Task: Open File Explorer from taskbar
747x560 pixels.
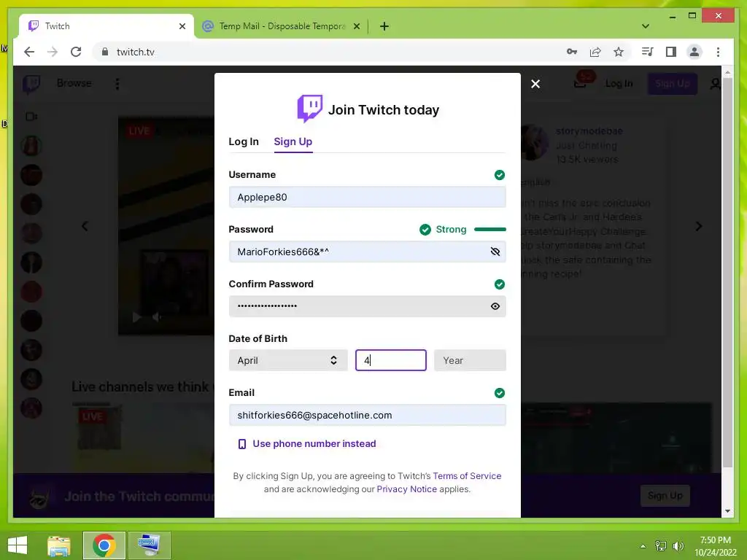Action: pyautogui.click(x=59, y=545)
